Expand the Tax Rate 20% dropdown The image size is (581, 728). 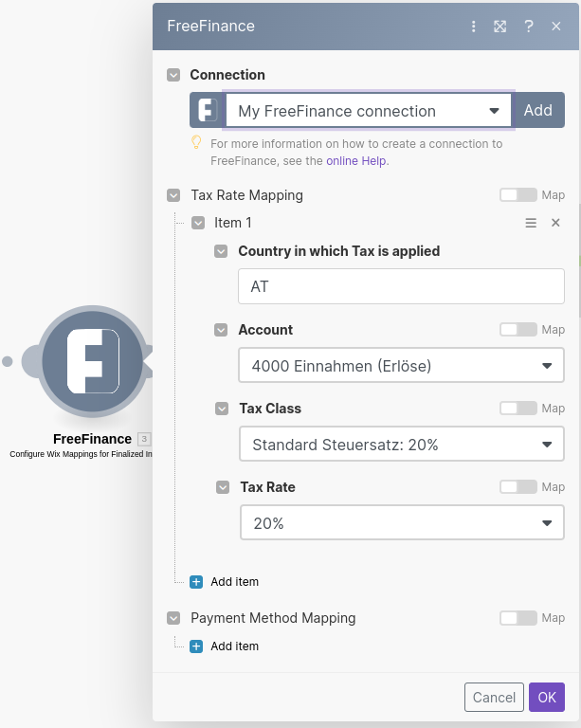click(x=401, y=523)
